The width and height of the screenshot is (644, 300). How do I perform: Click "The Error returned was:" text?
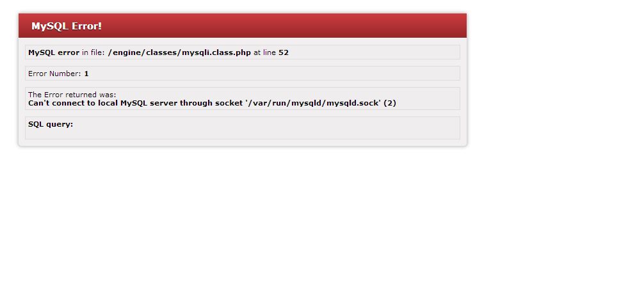tap(72, 95)
